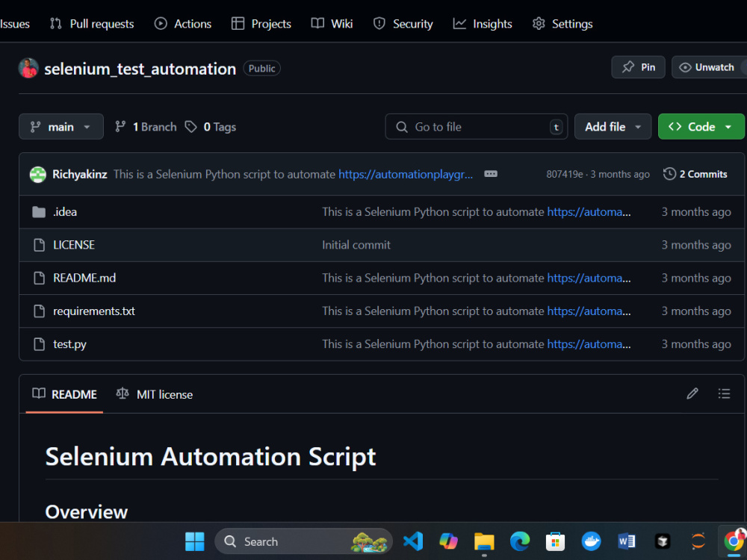This screenshot has height=560, width=747.
Task: Click the branch icon beside 1 Branch
Action: (120, 127)
